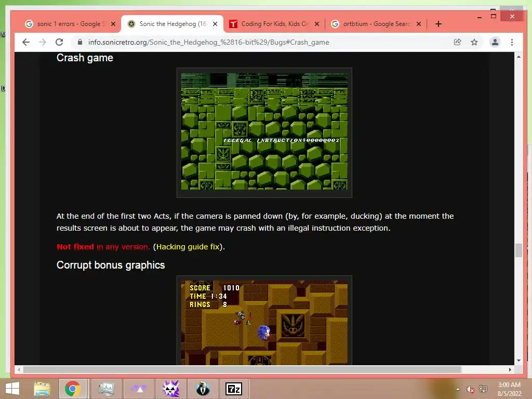Minimize the Chrome window

tap(480, 17)
